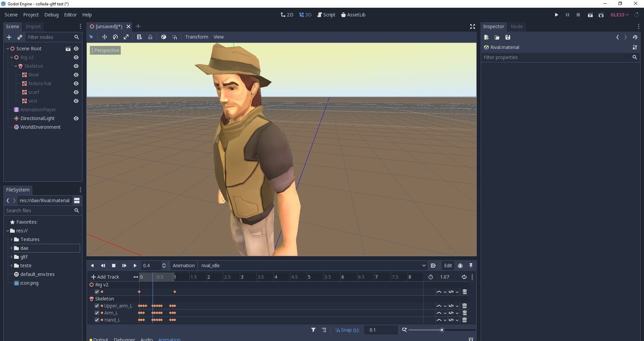644x341 pixels.
Task: Expand the gltf folder
Action: tap(12, 257)
